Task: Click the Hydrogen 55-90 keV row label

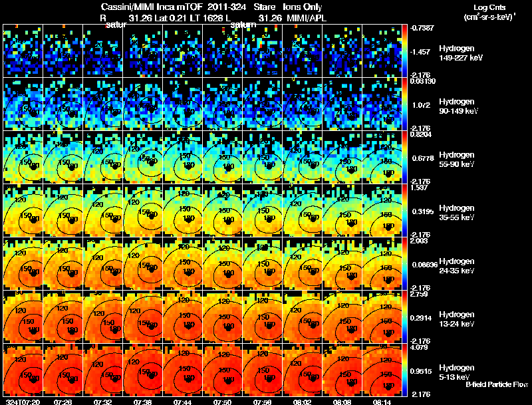Action: pos(457,160)
